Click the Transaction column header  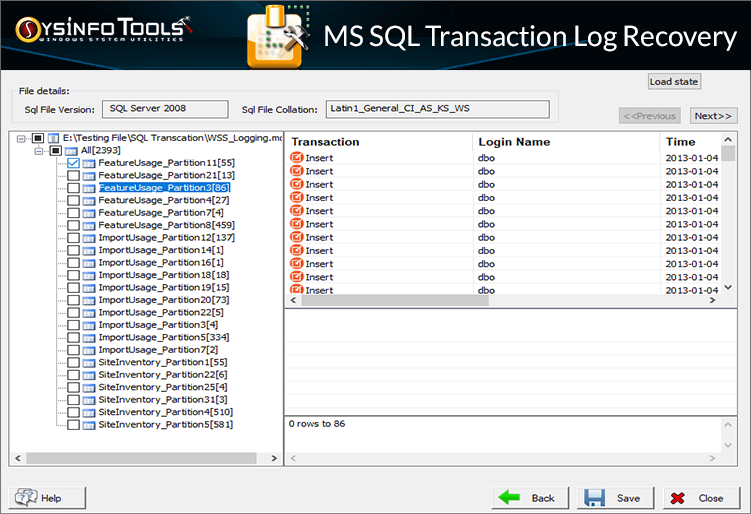point(325,142)
